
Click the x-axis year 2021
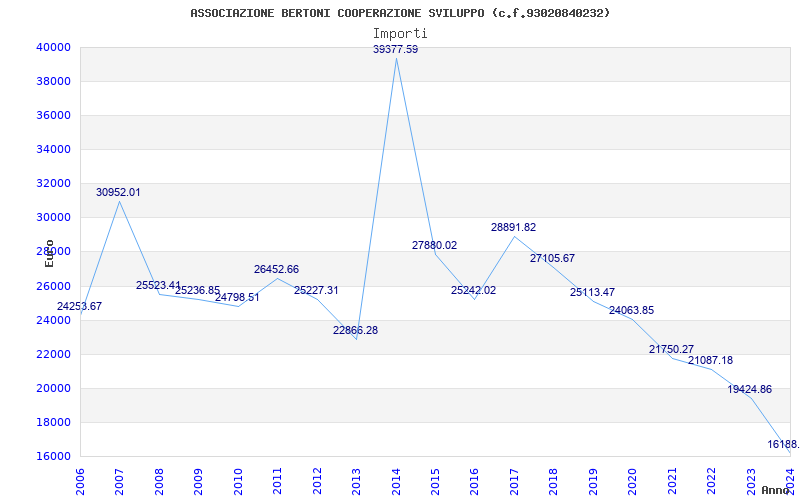[x=672, y=481]
